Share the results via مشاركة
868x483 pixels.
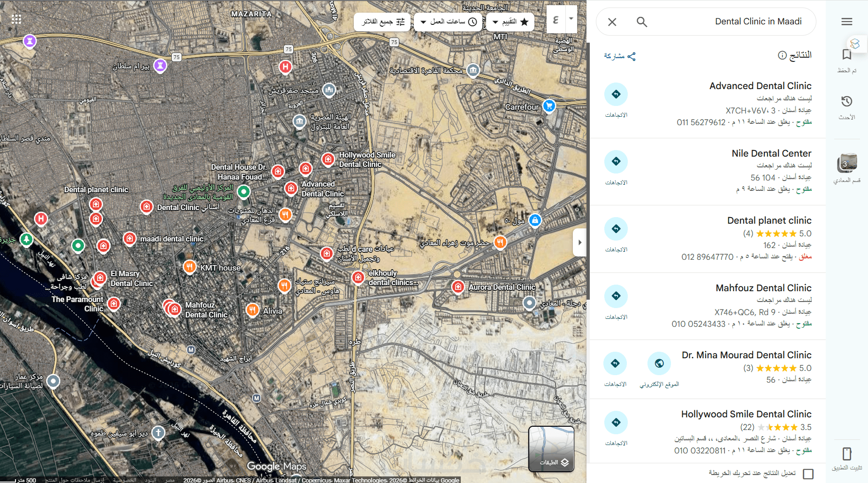620,56
